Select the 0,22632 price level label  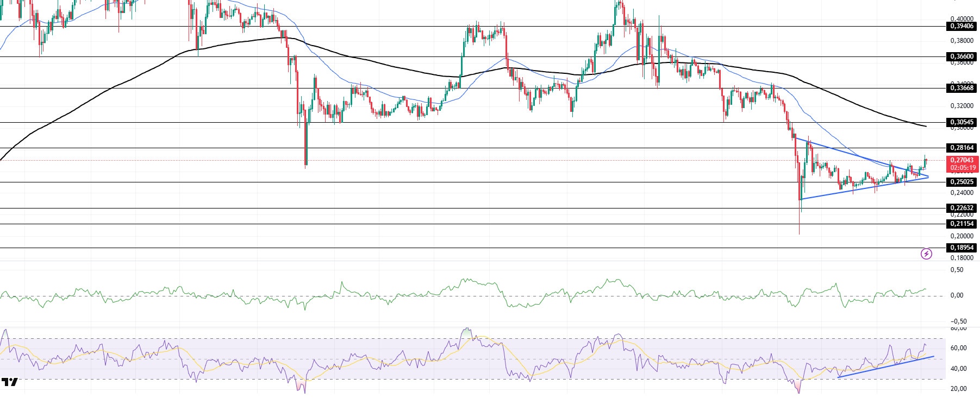click(x=962, y=208)
